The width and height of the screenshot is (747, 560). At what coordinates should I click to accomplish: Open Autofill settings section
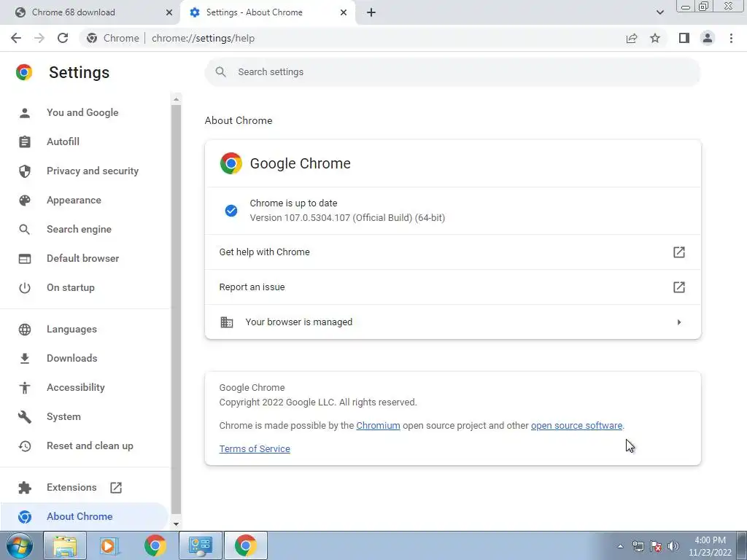tap(63, 141)
